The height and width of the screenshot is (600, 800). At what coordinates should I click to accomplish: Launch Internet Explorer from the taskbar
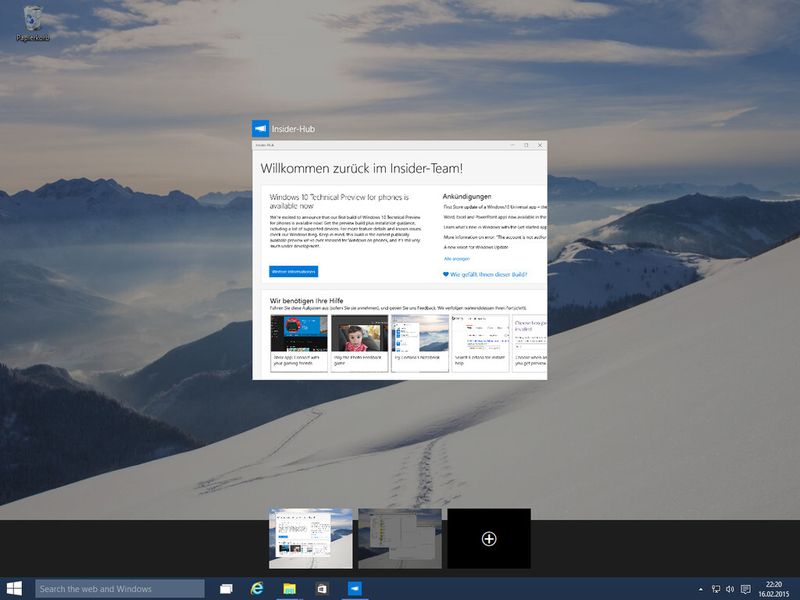coord(258,589)
